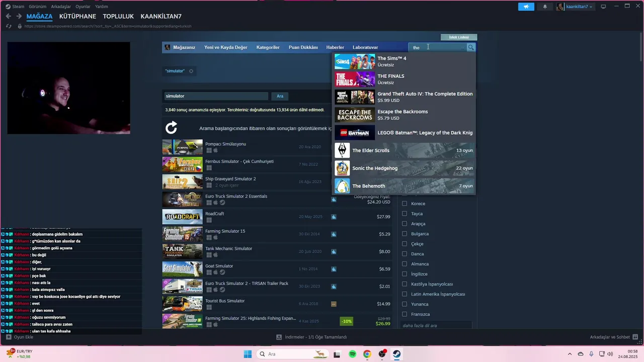Open the KAANKİLTAN7 profile tab
The image size is (644, 362).
point(161,17)
